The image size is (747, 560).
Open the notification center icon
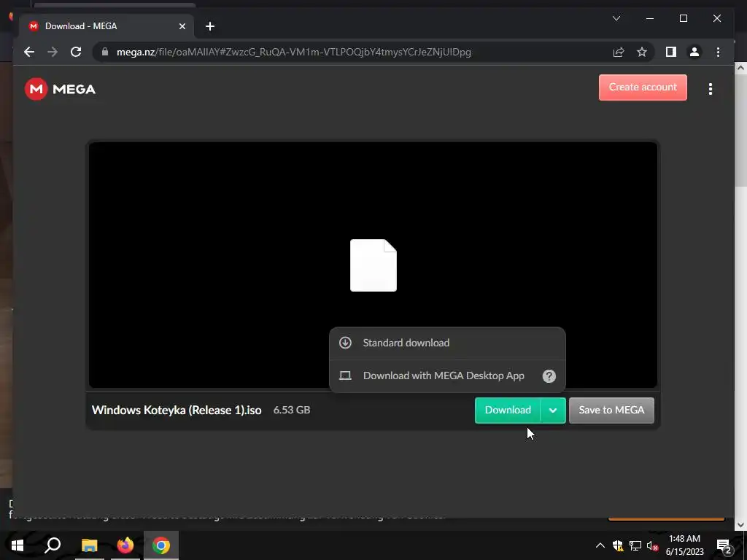coord(724,545)
